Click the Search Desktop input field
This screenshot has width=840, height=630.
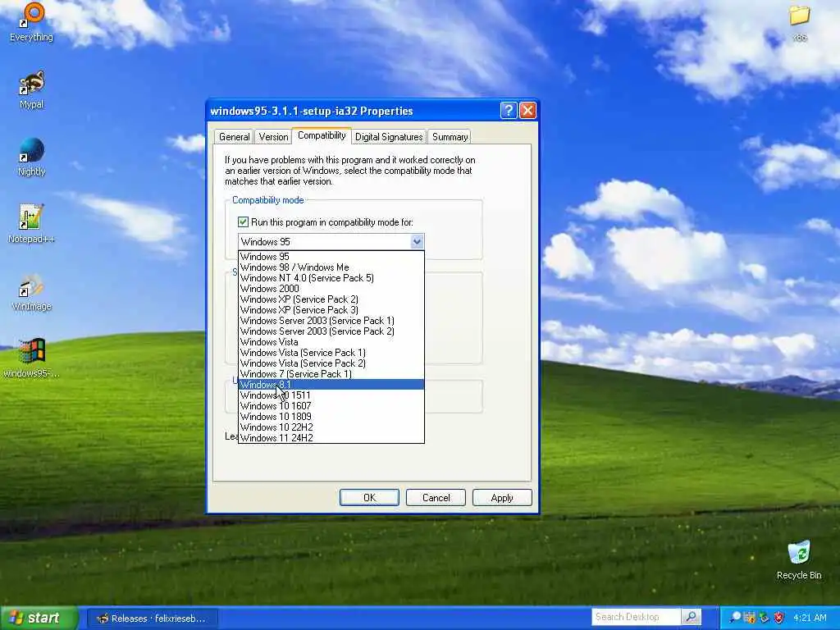(637, 617)
